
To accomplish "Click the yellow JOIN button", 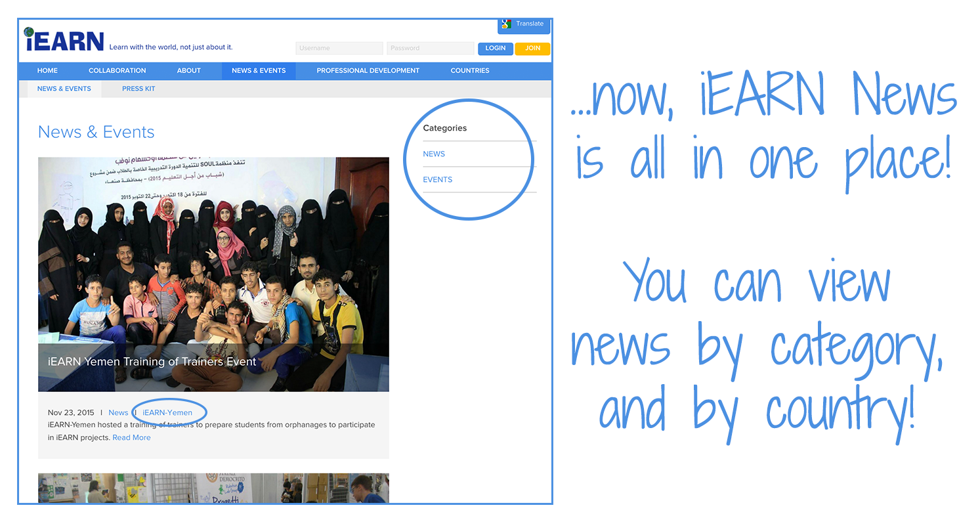I will 532,48.
